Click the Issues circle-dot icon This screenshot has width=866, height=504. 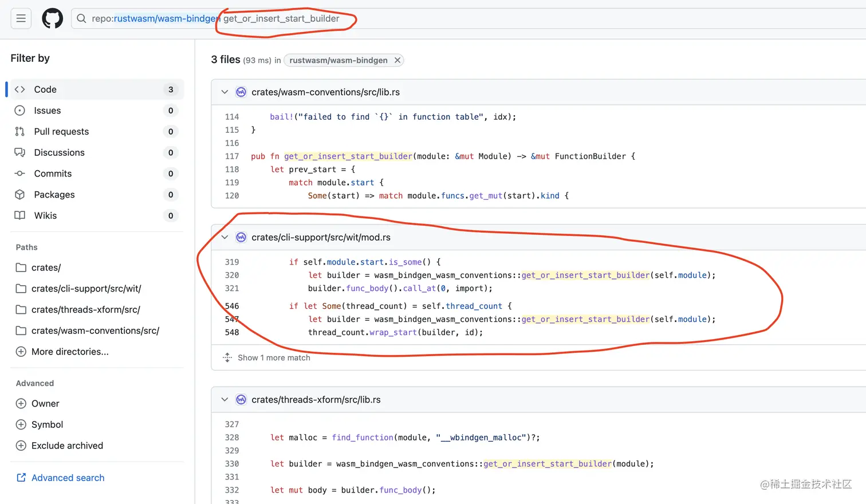point(20,111)
